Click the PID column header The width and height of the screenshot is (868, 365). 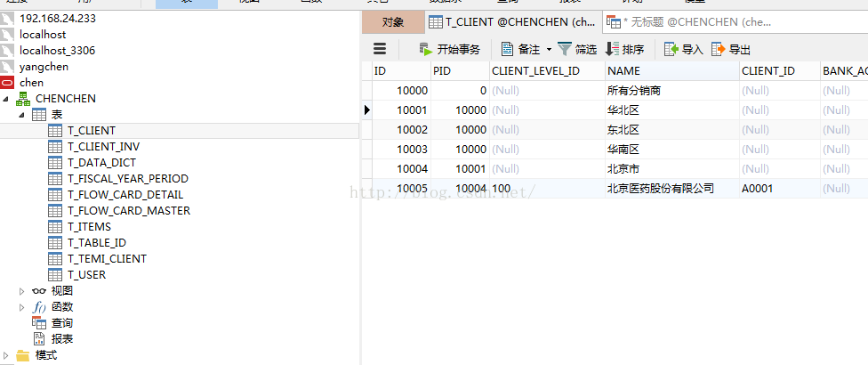[x=460, y=71]
